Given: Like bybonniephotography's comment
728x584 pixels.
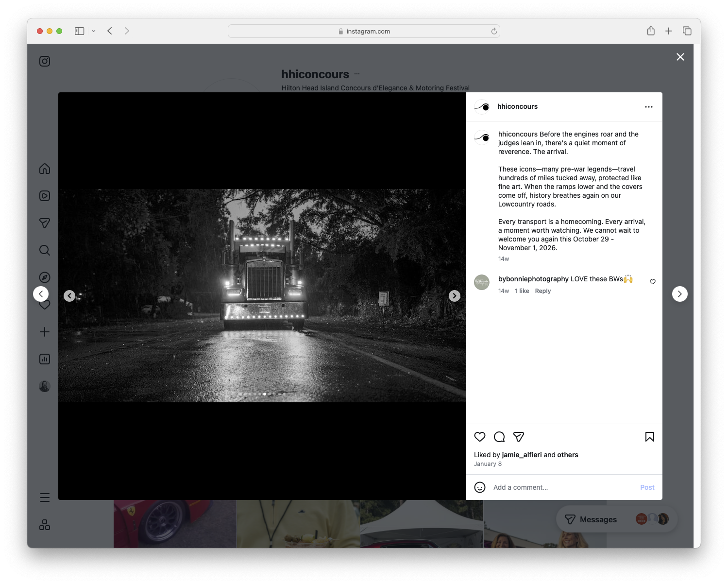Looking at the screenshot, I should pos(652,281).
